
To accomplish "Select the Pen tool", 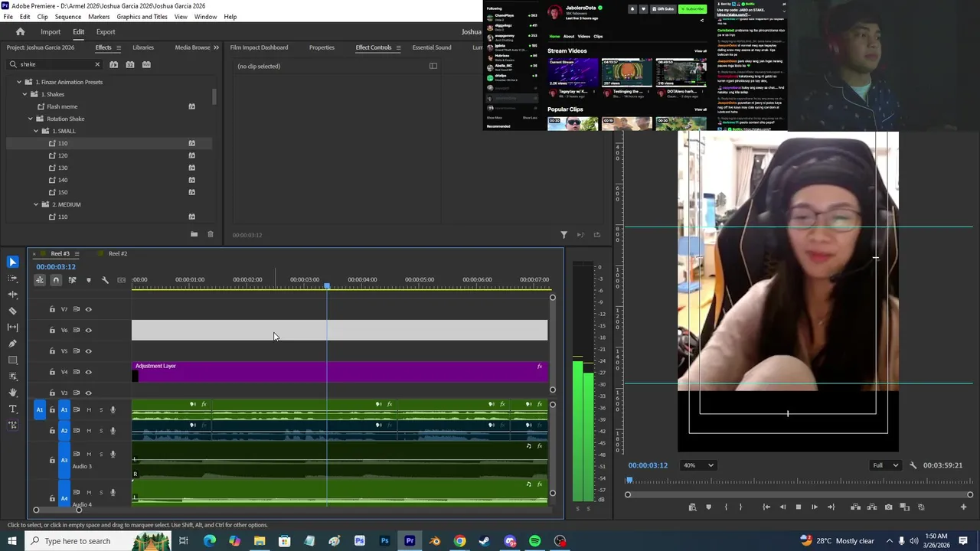I will click(x=12, y=344).
